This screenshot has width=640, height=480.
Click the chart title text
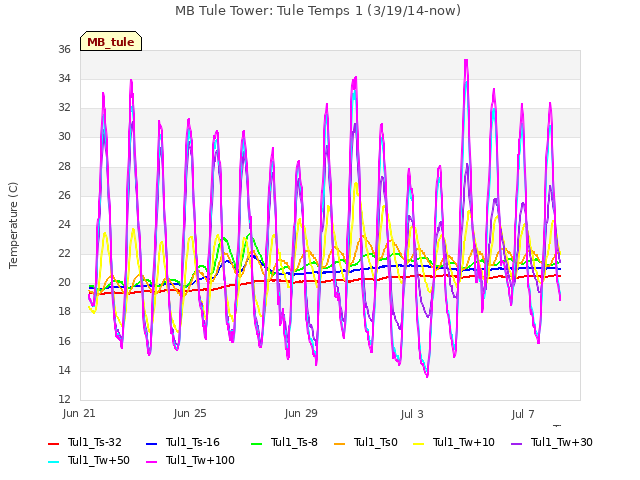click(318, 10)
